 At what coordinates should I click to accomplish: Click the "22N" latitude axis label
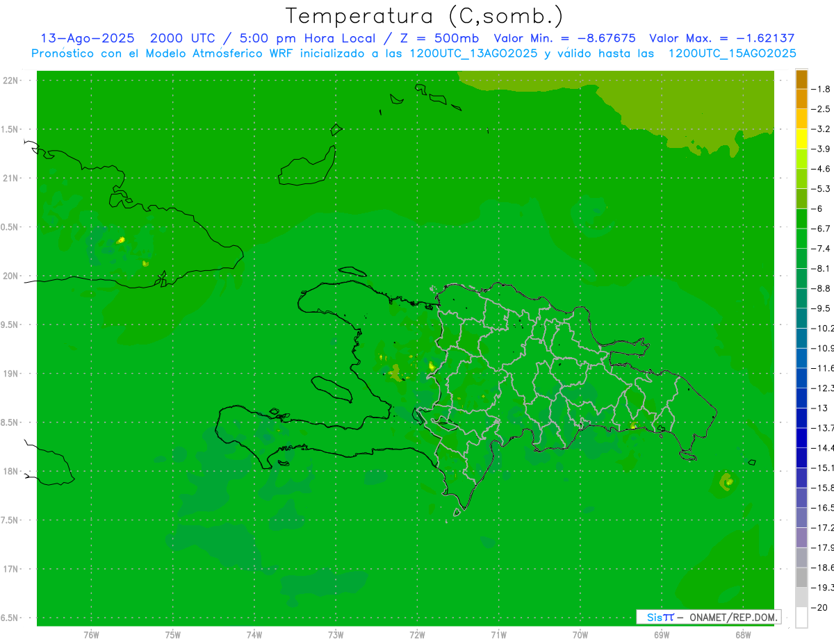(11, 81)
